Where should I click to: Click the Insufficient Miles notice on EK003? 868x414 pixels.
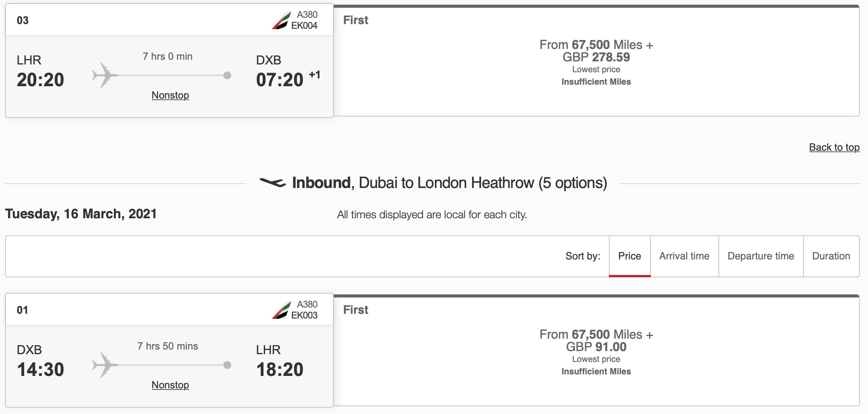click(x=597, y=371)
